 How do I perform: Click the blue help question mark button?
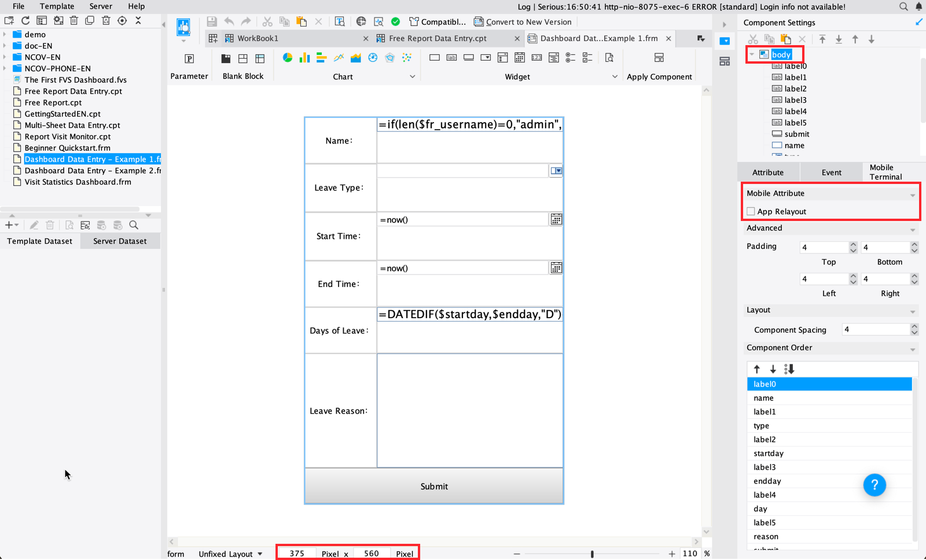pos(874,485)
